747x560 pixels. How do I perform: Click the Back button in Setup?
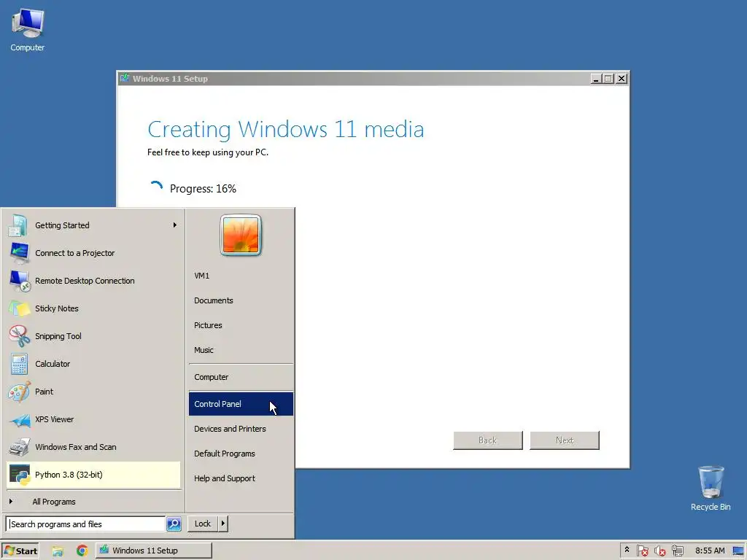(488, 440)
